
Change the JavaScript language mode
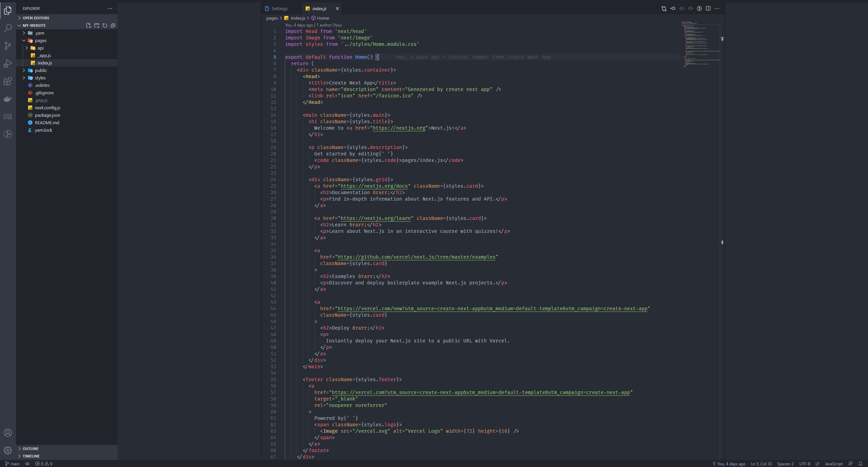pyautogui.click(x=833, y=464)
